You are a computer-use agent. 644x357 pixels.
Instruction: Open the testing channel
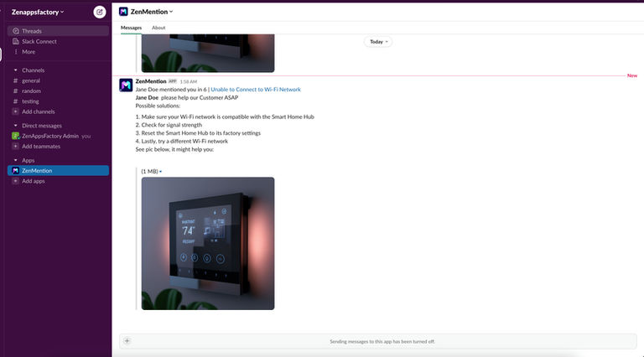click(58, 101)
